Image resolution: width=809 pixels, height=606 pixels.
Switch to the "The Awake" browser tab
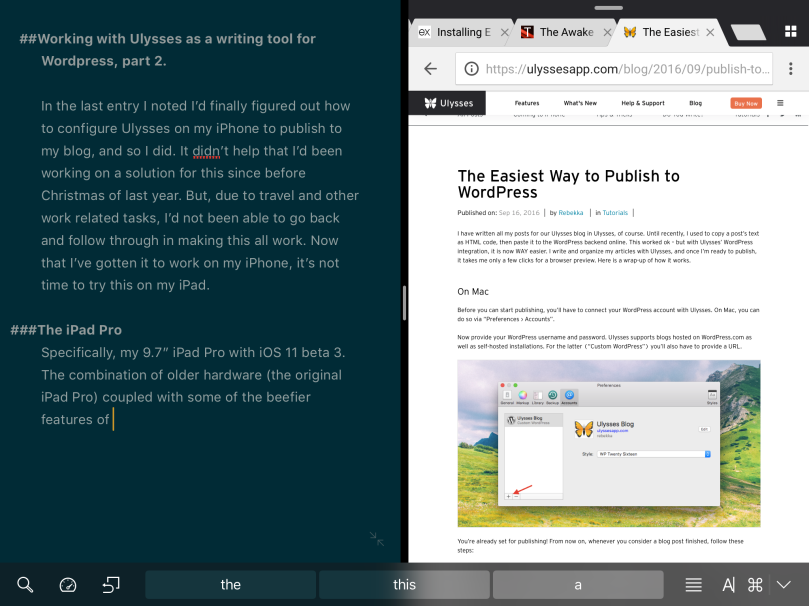[x=566, y=32]
